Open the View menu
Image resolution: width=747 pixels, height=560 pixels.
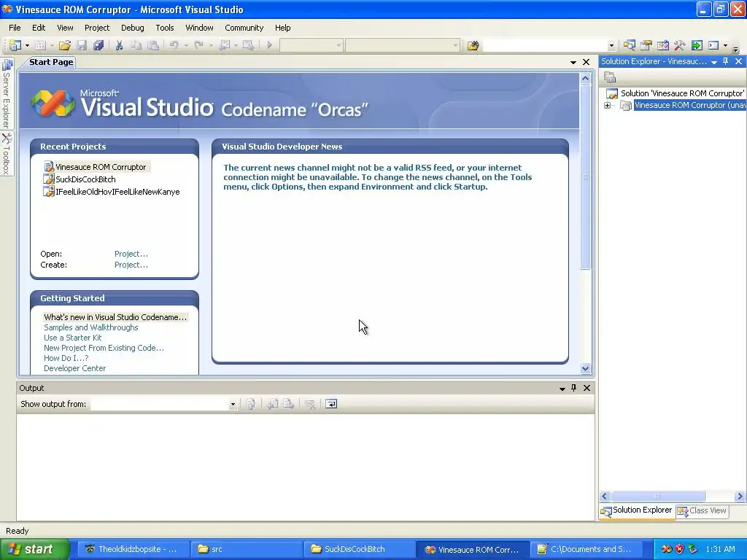click(65, 28)
